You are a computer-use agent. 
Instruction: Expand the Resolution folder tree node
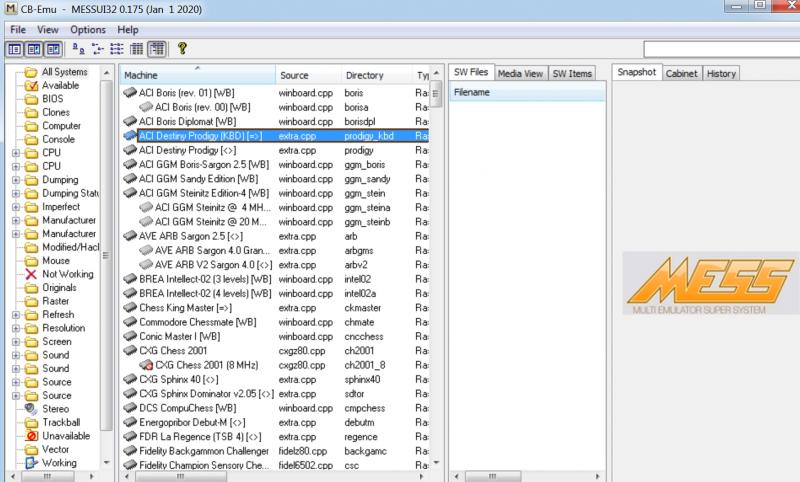[14, 328]
